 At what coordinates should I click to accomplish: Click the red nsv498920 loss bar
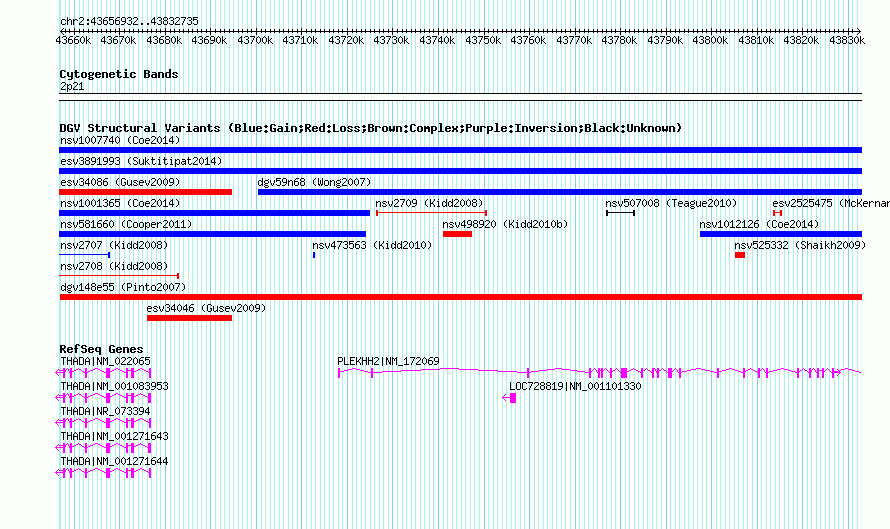coord(457,234)
